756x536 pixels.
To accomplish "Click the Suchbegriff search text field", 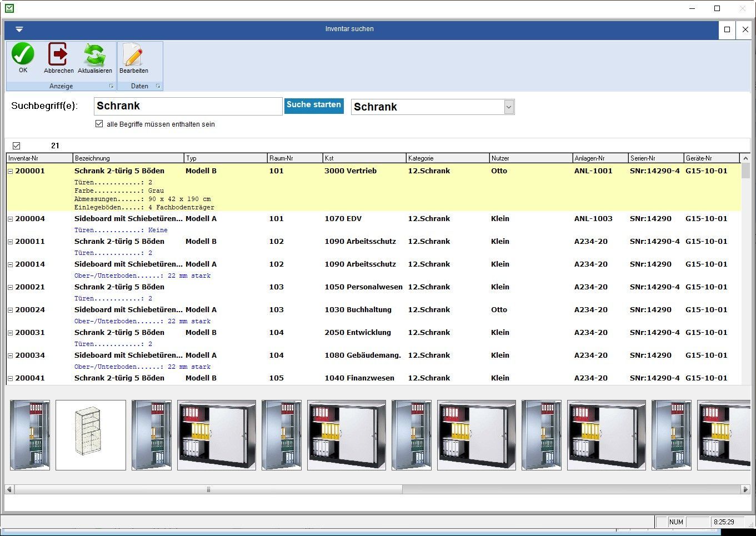I will [188, 106].
